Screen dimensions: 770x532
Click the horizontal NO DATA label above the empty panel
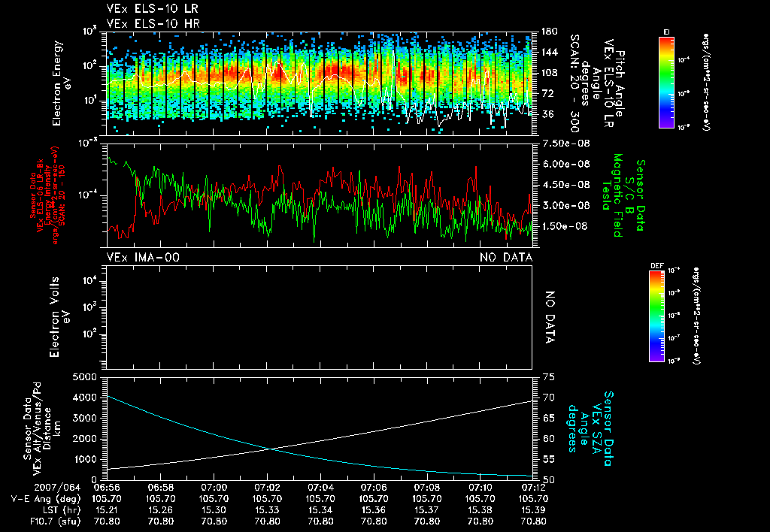click(x=506, y=258)
